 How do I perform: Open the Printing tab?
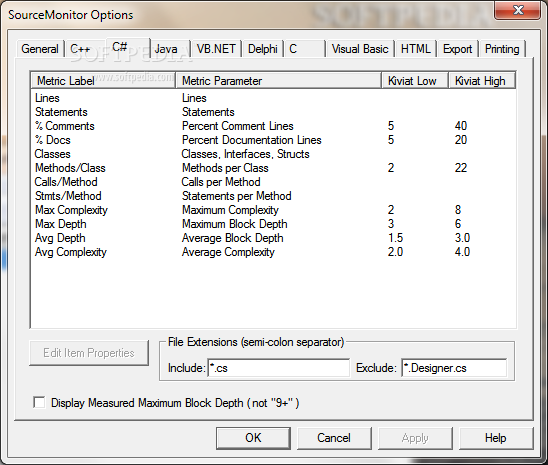tap(502, 49)
